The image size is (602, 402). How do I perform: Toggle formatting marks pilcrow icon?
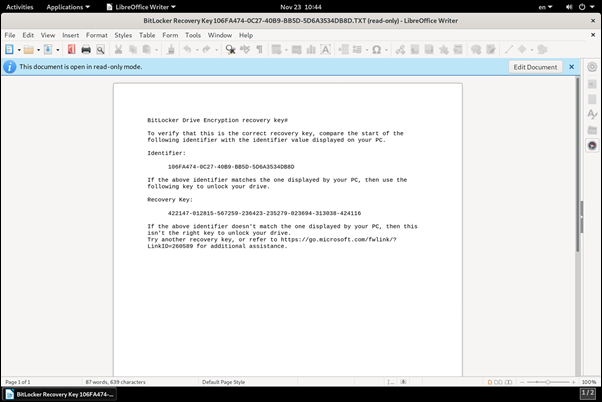(260, 50)
